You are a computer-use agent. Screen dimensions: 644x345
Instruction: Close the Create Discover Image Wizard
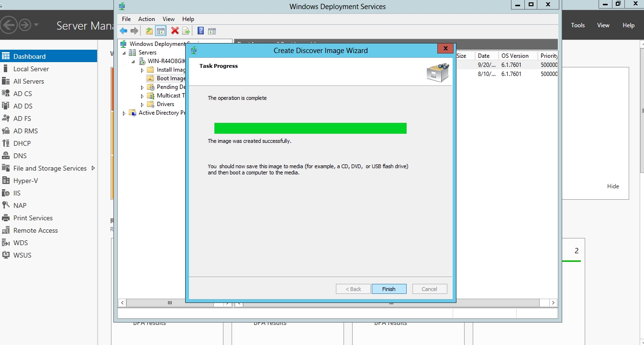[x=445, y=48]
